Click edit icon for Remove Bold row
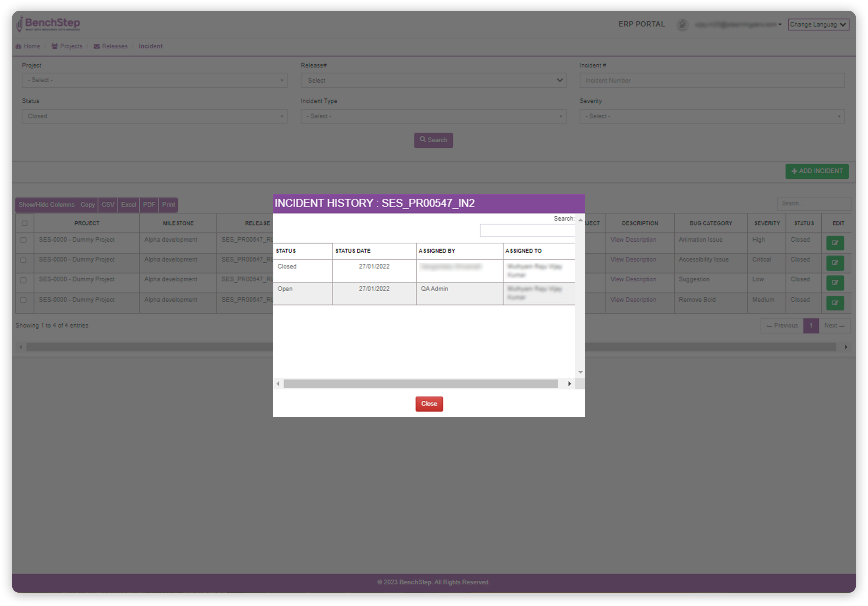Screen dimensions: 868x606 835,303
